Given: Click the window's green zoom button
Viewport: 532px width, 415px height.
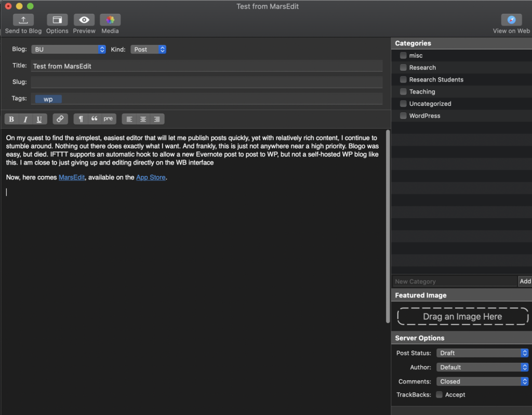Looking at the screenshot, I should 30,6.
